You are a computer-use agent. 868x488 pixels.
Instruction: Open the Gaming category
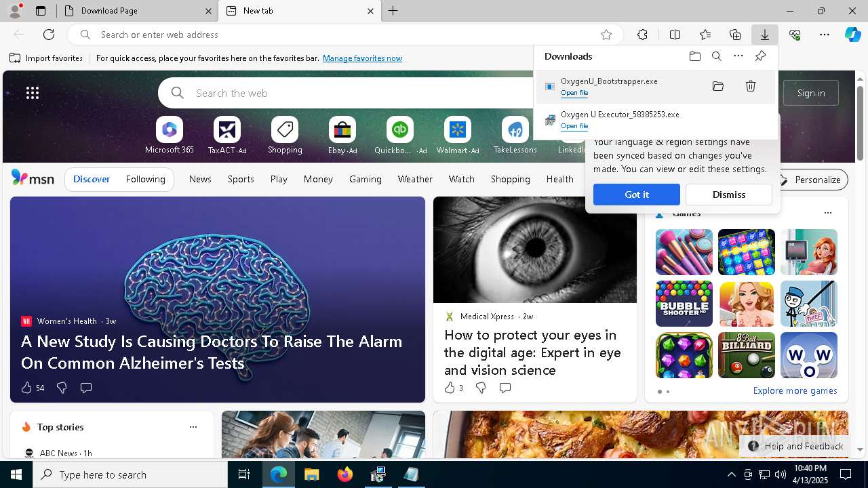[366, 179]
